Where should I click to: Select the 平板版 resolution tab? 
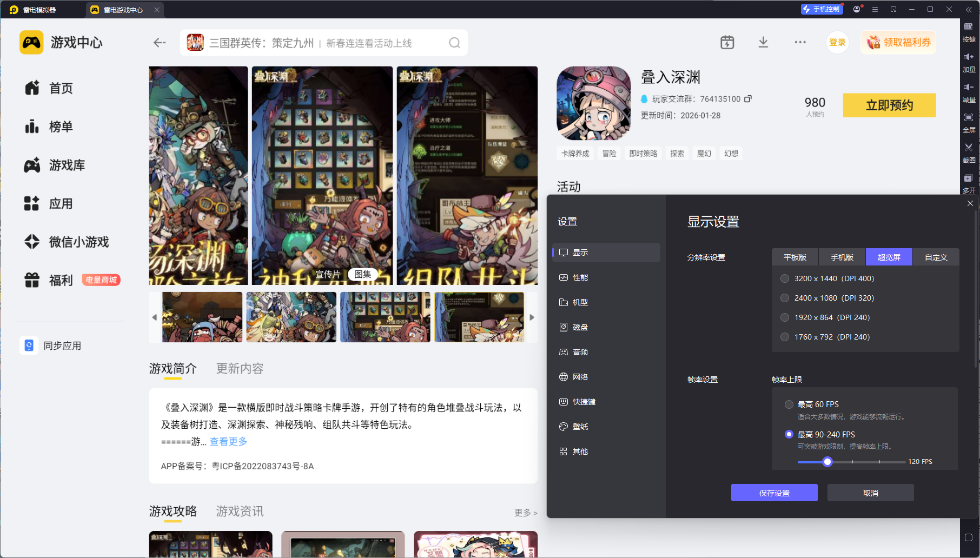[x=795, y=257]
